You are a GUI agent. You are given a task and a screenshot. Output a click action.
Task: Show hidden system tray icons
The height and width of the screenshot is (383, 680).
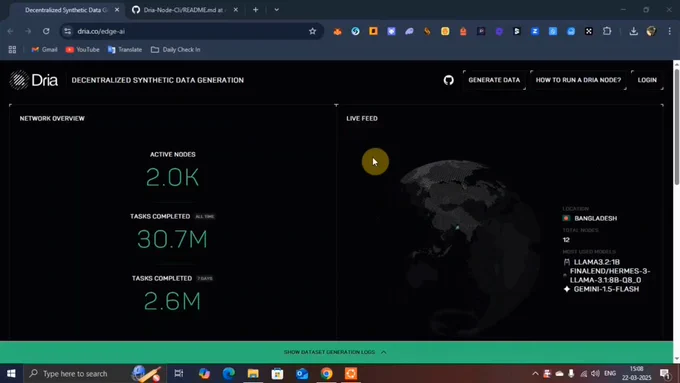pyautogui.click(x=535, y=373)
